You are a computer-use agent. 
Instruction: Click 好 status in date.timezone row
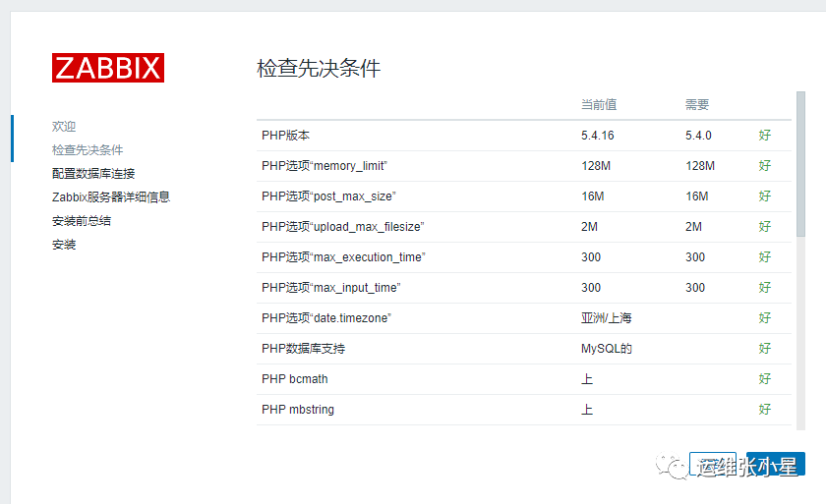tap(765, 318)
